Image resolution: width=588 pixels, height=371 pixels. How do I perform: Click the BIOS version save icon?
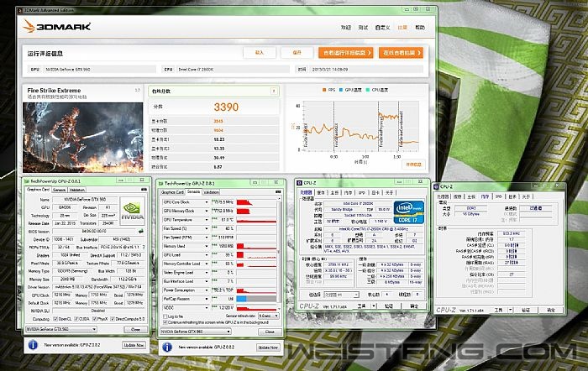(x=139, y=230)
